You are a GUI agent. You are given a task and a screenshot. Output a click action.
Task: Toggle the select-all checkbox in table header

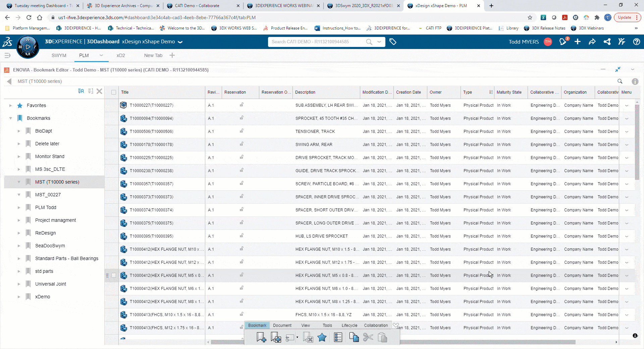[114, 92]
